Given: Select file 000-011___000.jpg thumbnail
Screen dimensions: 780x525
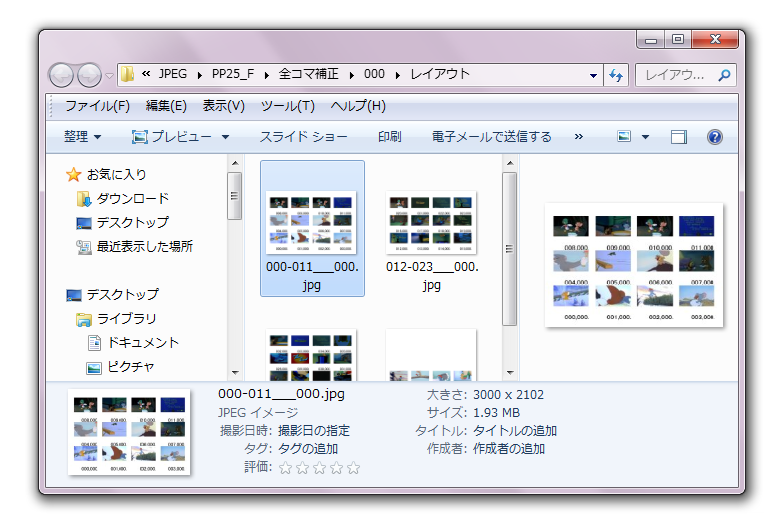Looking at the screenshot, I should pyautogui.click(x=312, y=228).
